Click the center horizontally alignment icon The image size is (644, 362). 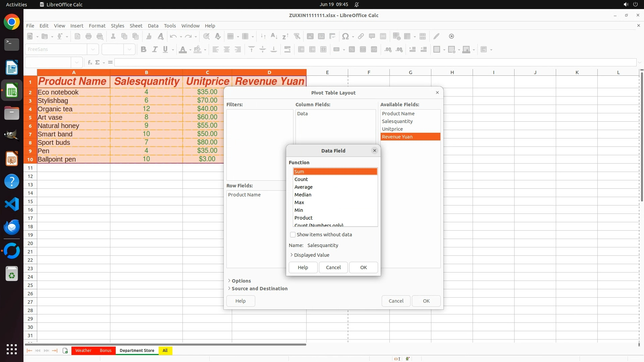tap(227, 50)
